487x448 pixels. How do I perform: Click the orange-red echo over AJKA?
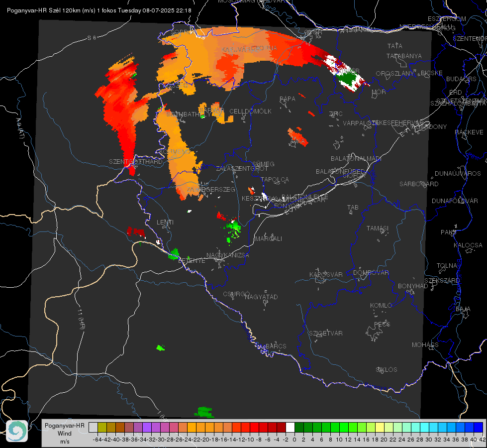tap(297, 137)
